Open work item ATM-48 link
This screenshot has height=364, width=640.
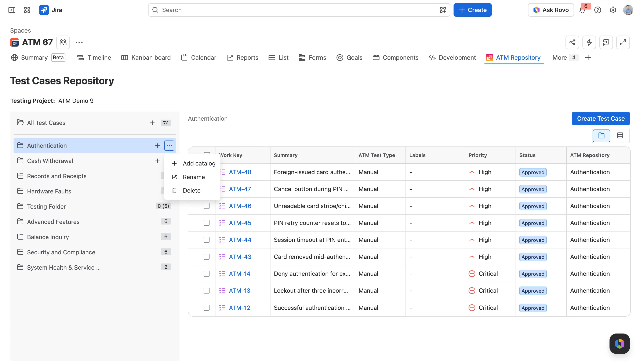240,172
